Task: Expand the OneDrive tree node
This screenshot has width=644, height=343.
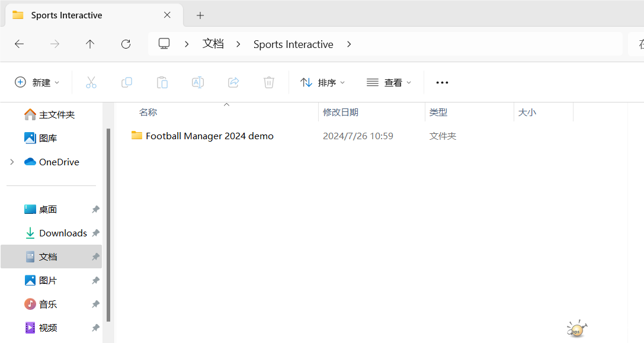Action: (x=12, y=162)
